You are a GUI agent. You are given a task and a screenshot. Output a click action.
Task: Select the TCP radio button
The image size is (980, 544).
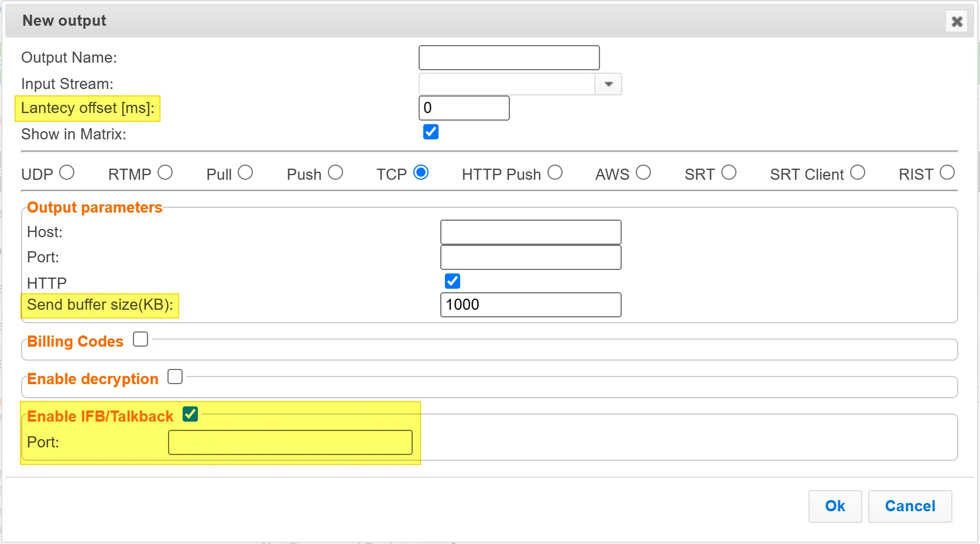tap(421, 173)
